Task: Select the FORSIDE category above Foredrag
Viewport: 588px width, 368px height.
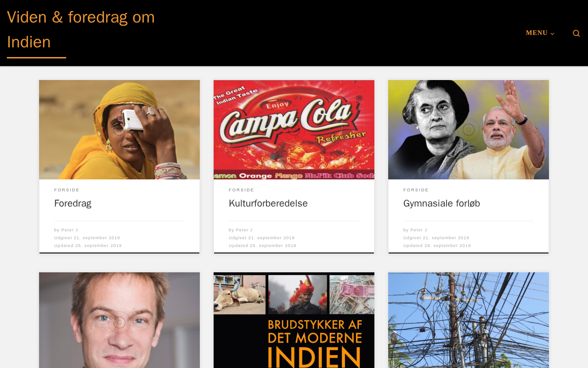Action: 67,190
